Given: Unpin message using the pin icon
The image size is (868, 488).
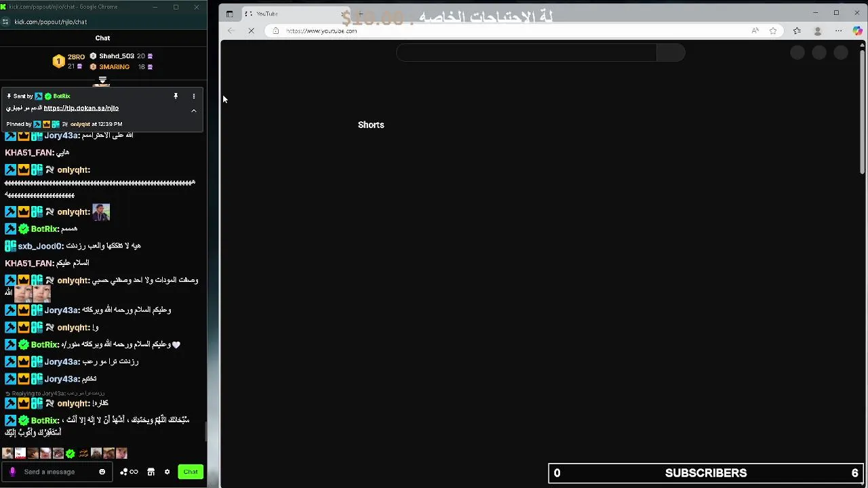Looking at the screenshot, I should 176,96.
